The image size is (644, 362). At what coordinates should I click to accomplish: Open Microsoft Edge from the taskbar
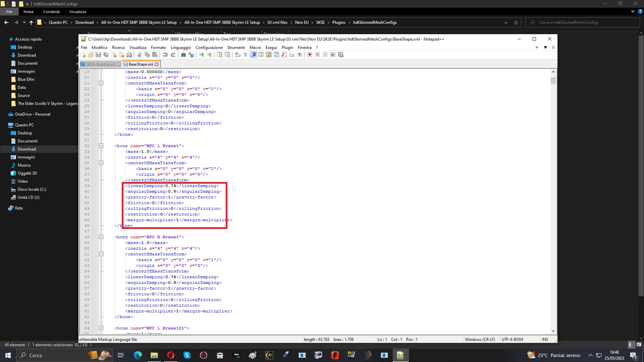click(138, 355)
